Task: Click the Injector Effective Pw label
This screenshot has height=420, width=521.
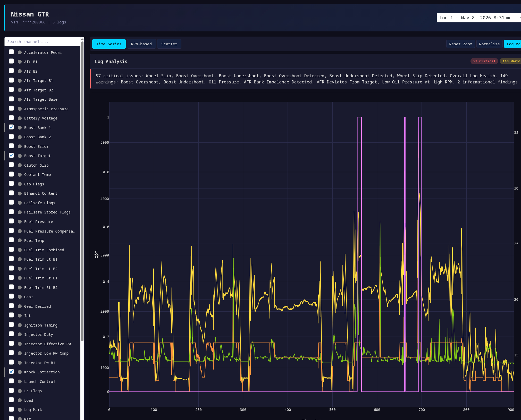Action: [47, 344]
